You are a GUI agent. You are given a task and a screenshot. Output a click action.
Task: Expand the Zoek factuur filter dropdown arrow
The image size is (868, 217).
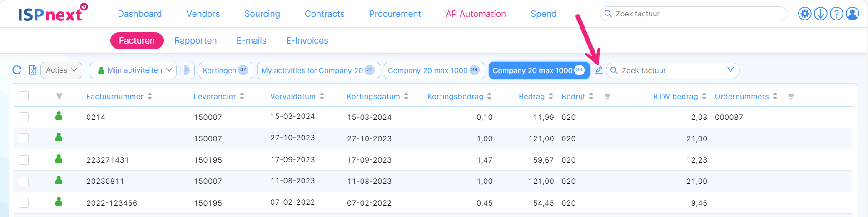click(x=730, y=70)
